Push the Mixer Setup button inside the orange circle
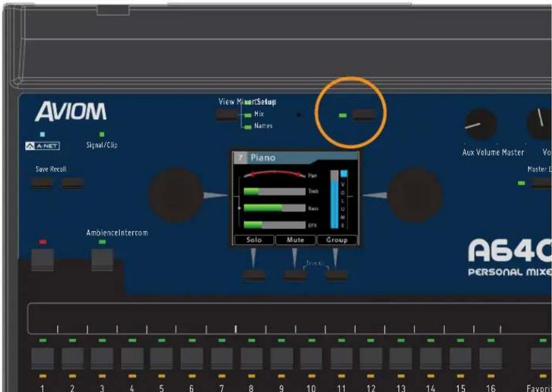 364,115
